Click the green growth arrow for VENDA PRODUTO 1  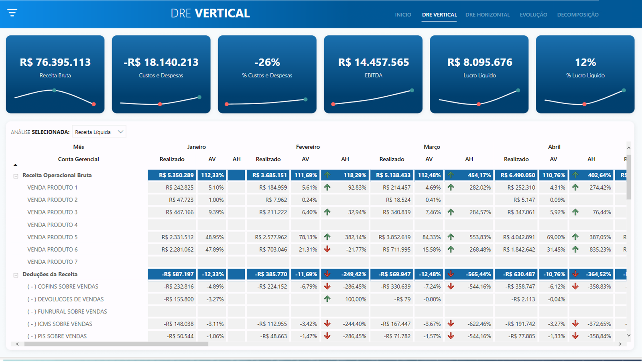(327, 187)
